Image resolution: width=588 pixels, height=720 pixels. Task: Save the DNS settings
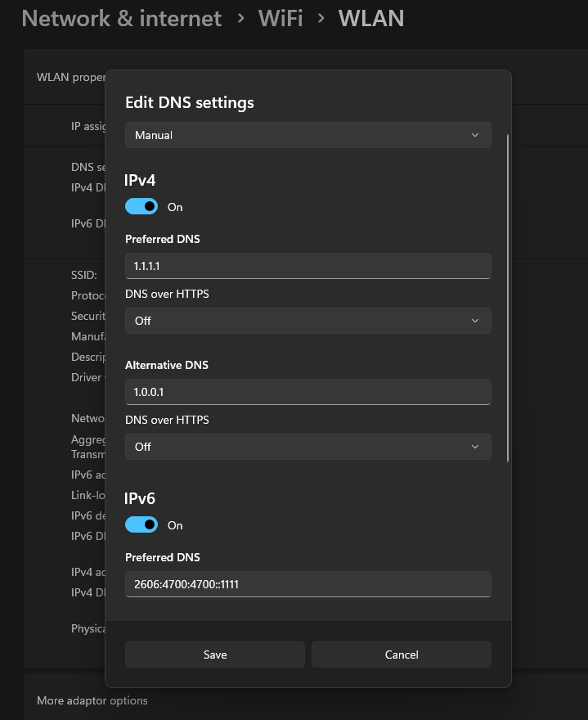click(215, 655)
